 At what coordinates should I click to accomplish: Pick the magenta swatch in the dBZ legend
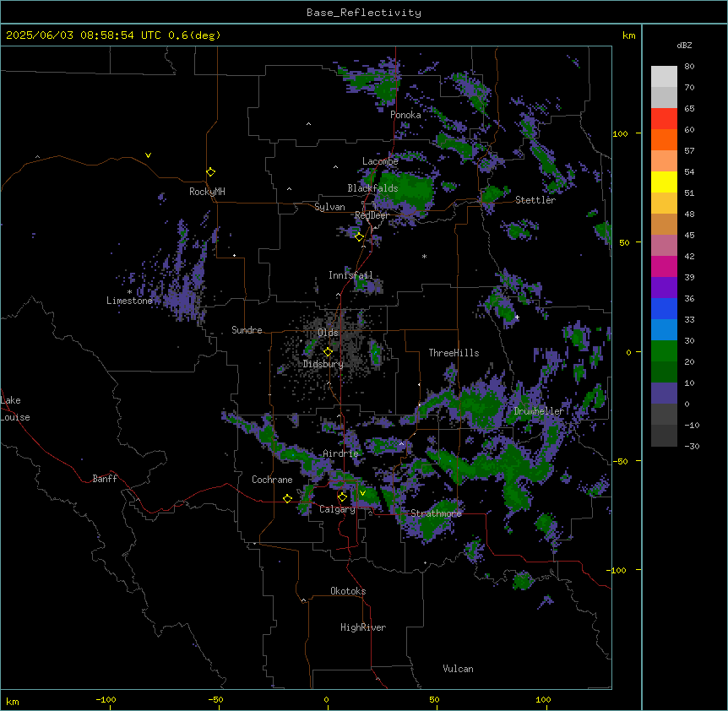[x=664, y=266]
